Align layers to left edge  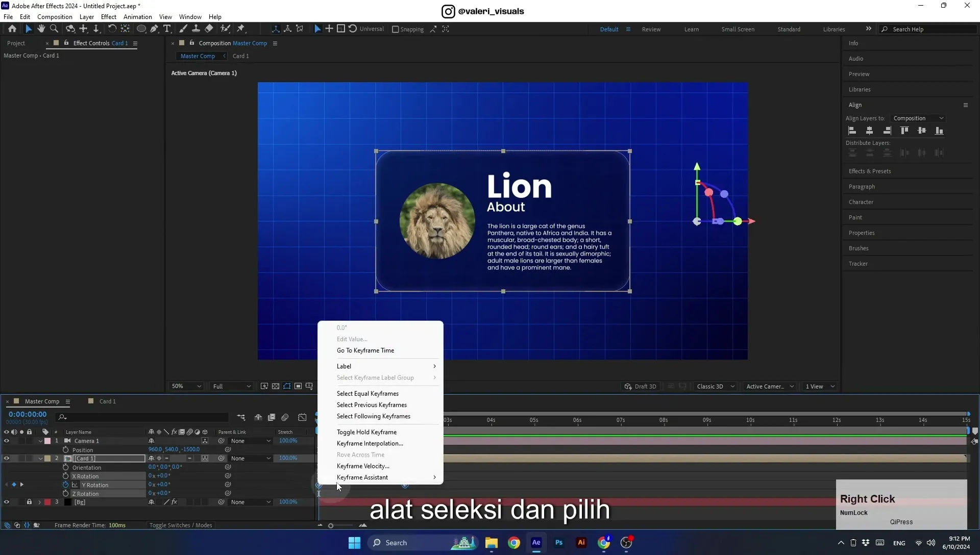pyautogui.click(x=852, y=131)
